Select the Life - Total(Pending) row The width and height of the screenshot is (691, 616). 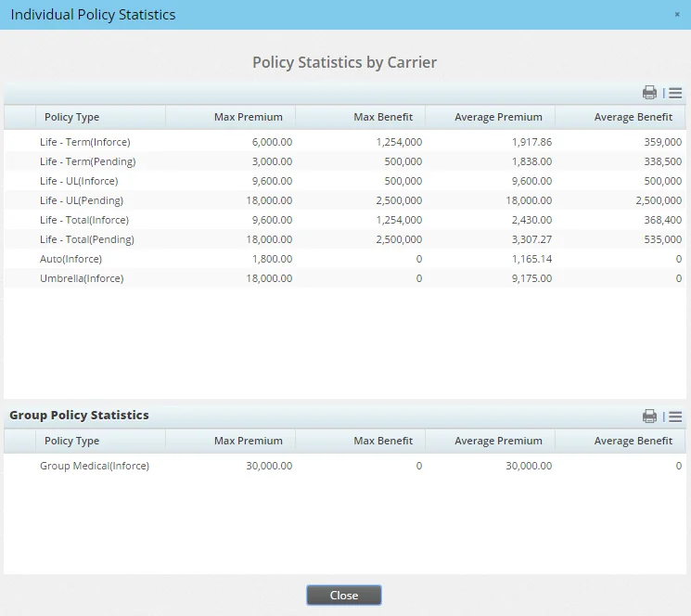(345, 238)
